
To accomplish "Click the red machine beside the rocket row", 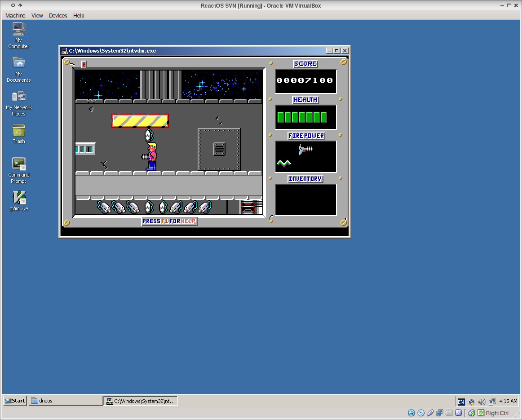I will click(248, 207).
